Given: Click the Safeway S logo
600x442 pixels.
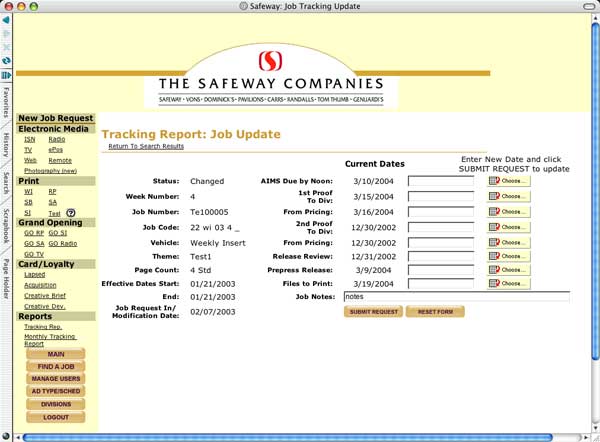Looking at the screenshot, I should 271,61.
